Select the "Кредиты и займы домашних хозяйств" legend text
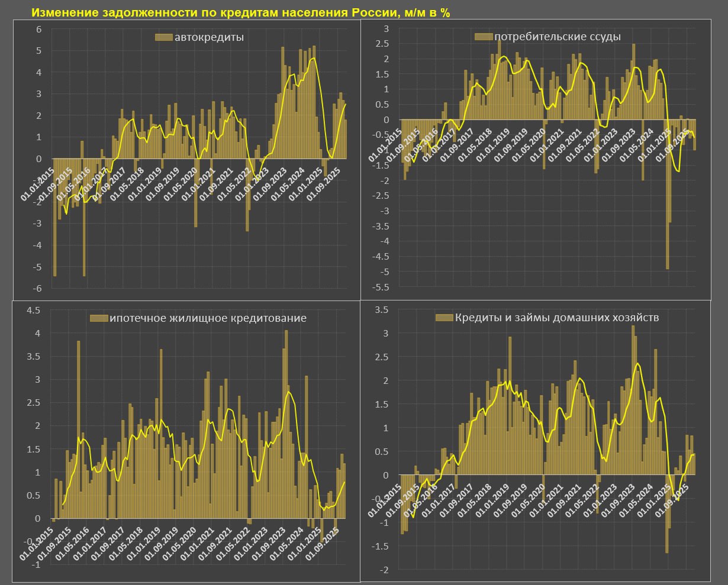This screenshot has height=585, width=728. pos(557,318)
